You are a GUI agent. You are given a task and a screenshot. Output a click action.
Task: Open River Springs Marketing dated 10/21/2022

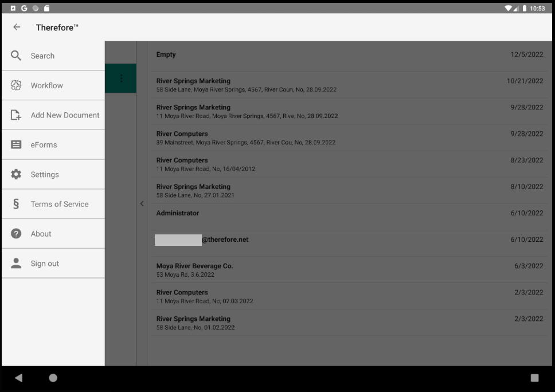350,85
